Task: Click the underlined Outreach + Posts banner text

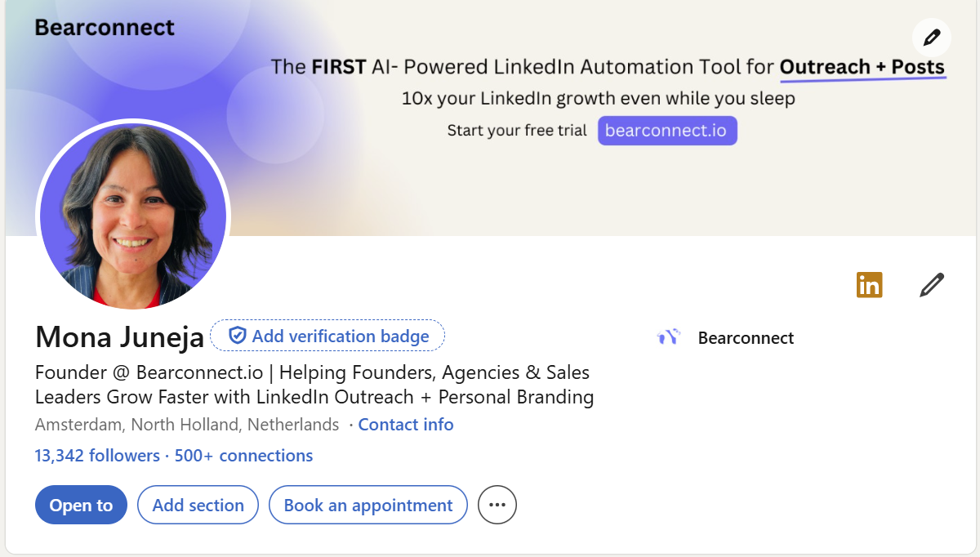Action: tap(862, 67)
